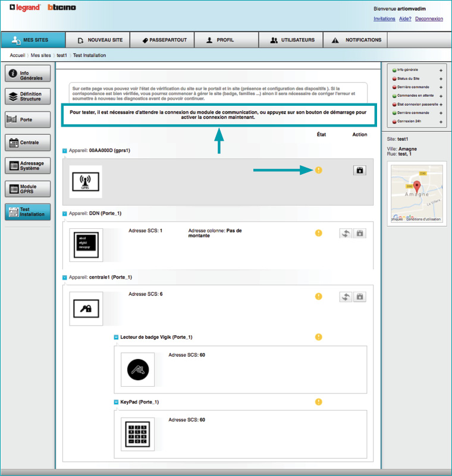Collapse the Appareil 00AA000D (gprs1) section
Viewport: 452px width, 476px height.
(x=65, y=151)
